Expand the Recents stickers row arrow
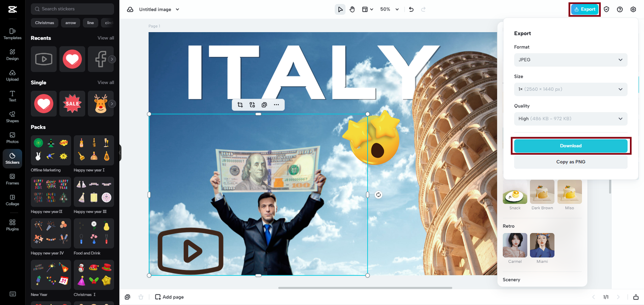The width and height of the screenshot is (644, 305). pos(112,59)
